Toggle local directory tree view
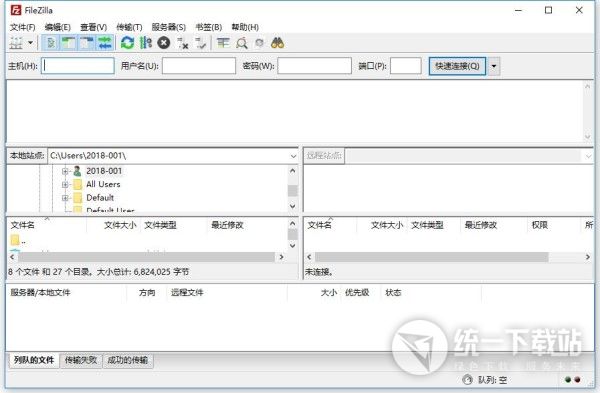The image size is (600, 393). point(69,43)
